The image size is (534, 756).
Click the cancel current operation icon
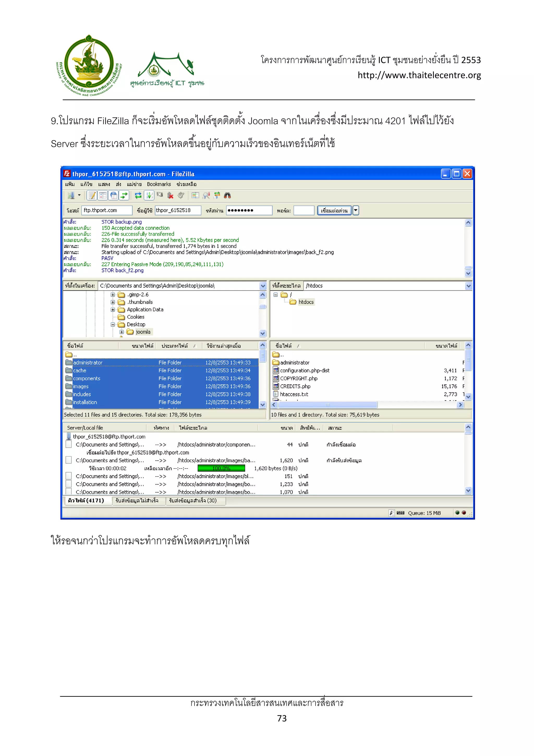click(160, 195)
